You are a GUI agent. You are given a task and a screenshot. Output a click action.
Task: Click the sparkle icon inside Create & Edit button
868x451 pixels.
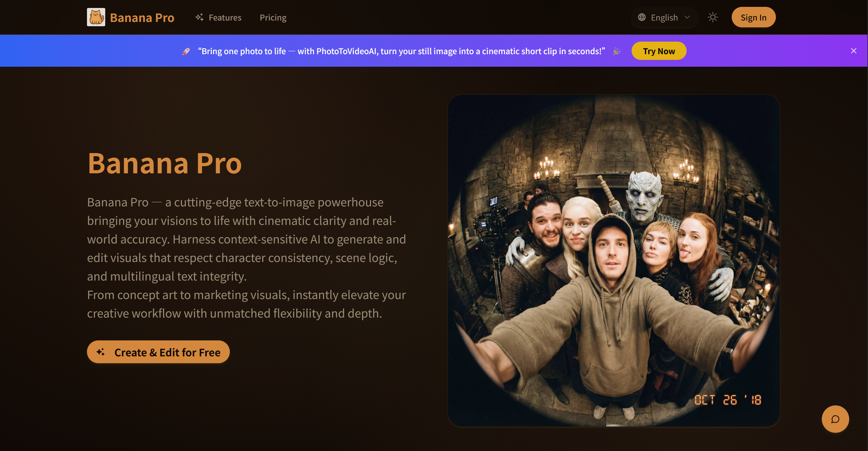100,352
